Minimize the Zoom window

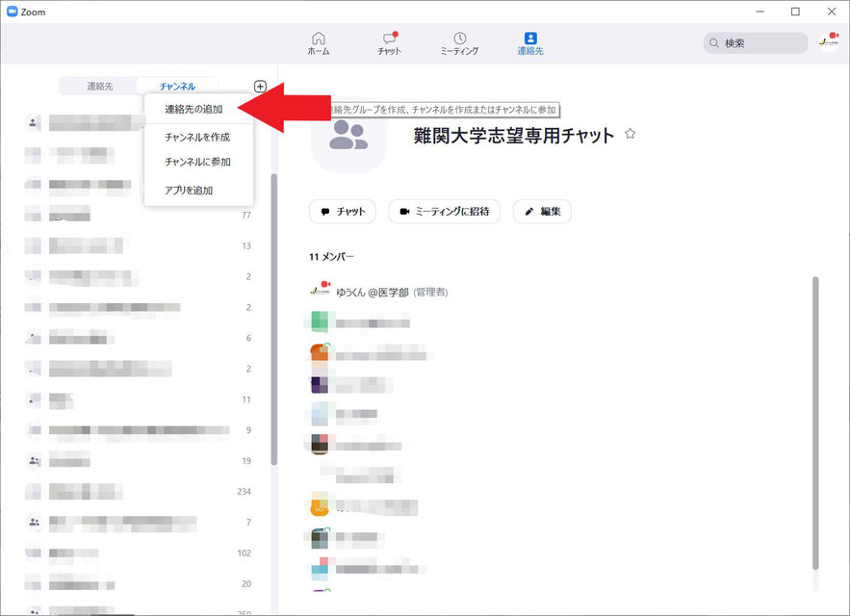click(760, 12)
